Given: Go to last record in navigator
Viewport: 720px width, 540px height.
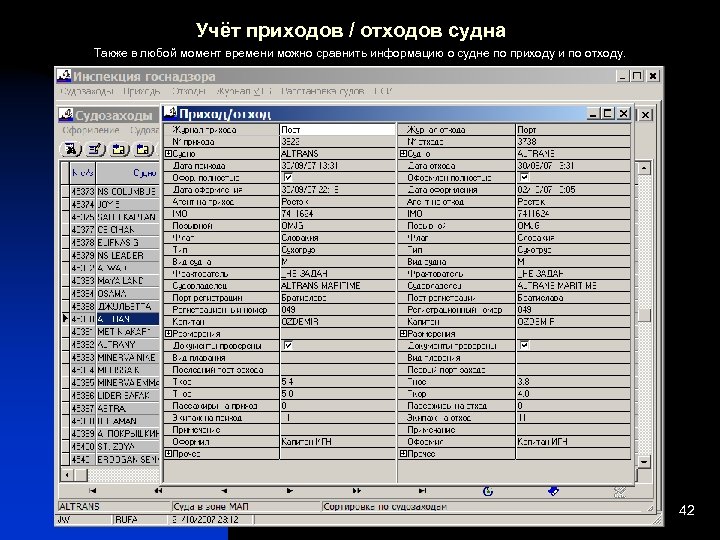Looking at the screenshot, I should pos(422,491).
